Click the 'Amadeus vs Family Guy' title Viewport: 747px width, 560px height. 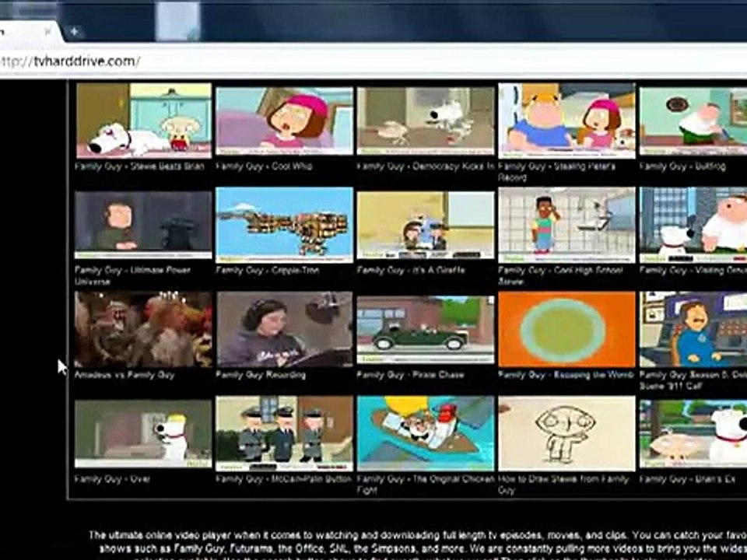pos(124,375)
